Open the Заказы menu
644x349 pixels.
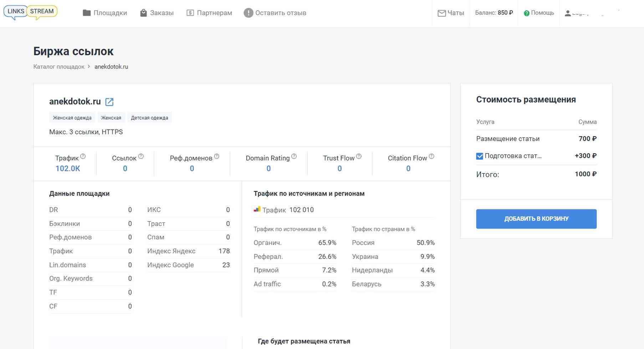pyautogui.click(x=157, y=13)
